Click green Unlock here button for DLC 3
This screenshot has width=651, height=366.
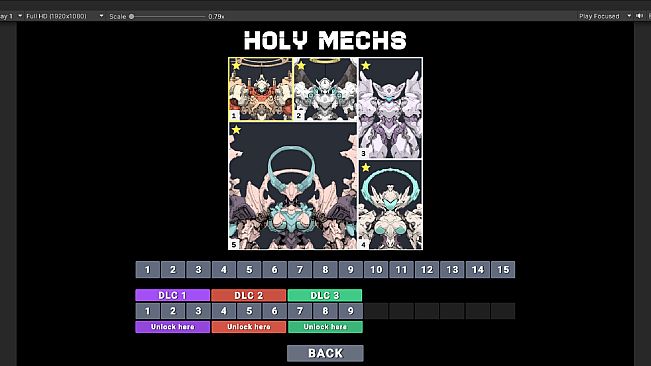pyautogui.click(x=325, y=327)
